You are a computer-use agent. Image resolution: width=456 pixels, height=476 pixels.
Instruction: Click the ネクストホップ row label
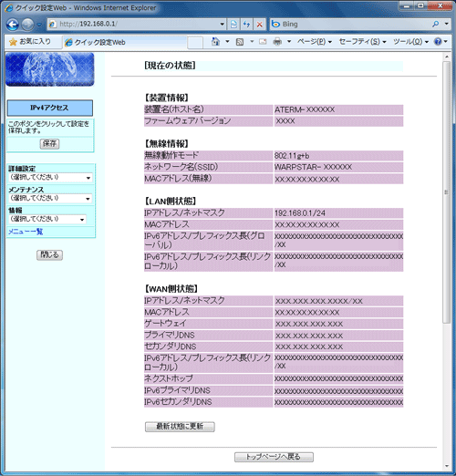click(169, 378)
